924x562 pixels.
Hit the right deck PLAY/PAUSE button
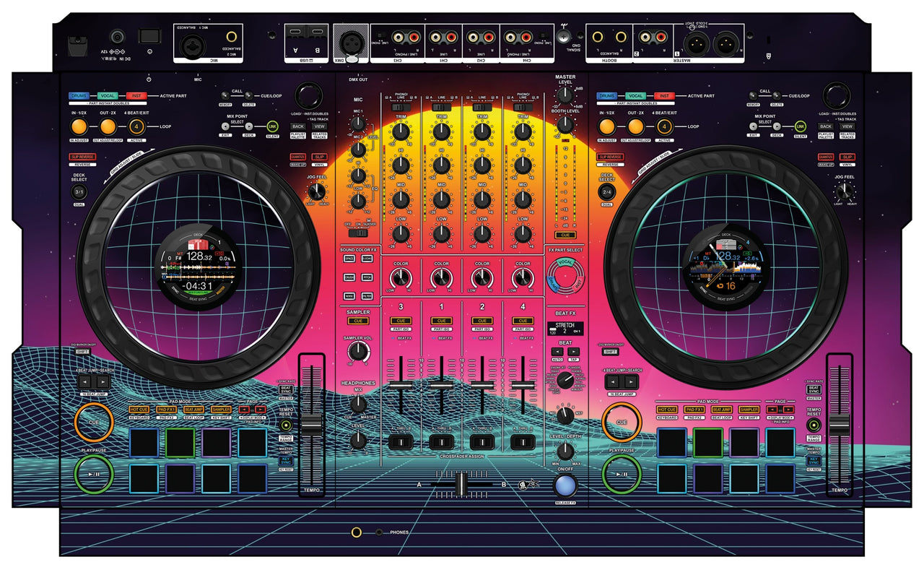[622, 474]
